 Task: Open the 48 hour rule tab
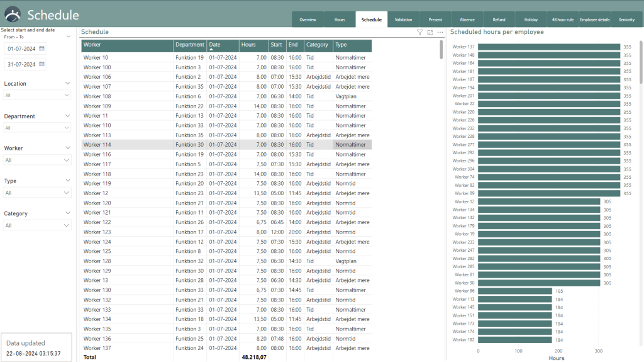563,20
